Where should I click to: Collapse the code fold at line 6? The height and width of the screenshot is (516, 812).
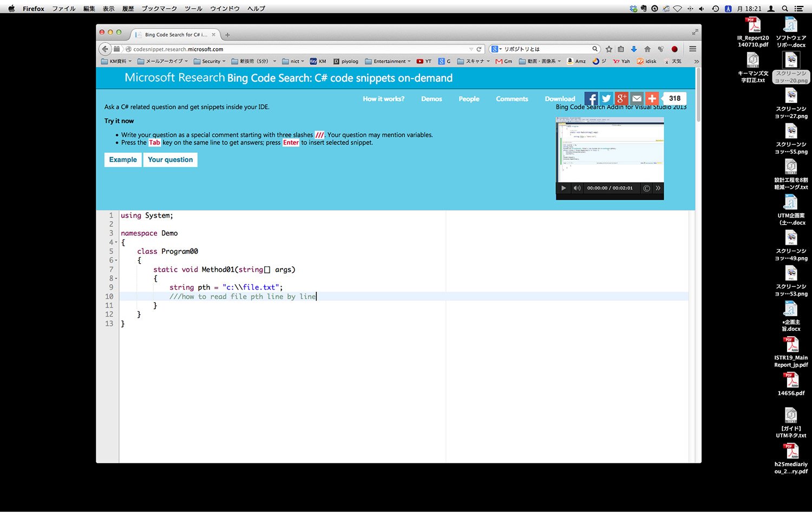[x=116, y=260]
